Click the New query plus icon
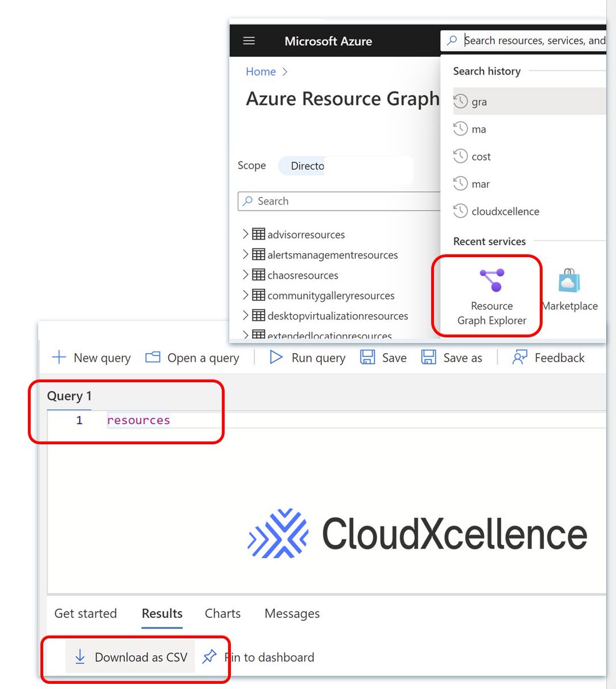 tap(59, 357)
